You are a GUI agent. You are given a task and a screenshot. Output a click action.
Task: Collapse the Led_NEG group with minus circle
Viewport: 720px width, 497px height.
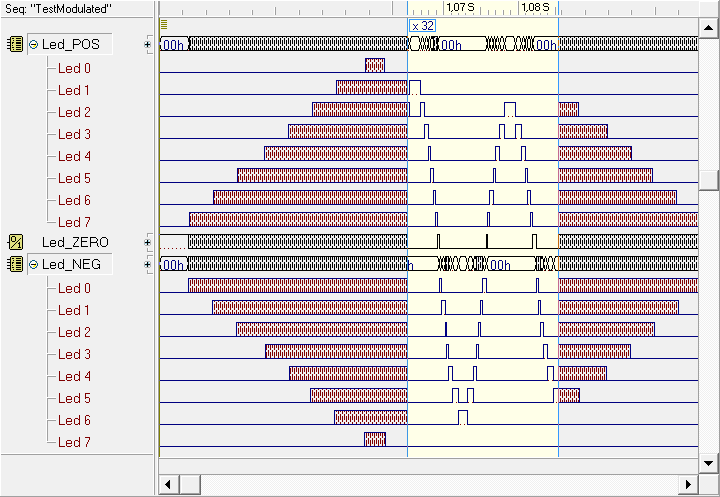click(x=34, y=265)
